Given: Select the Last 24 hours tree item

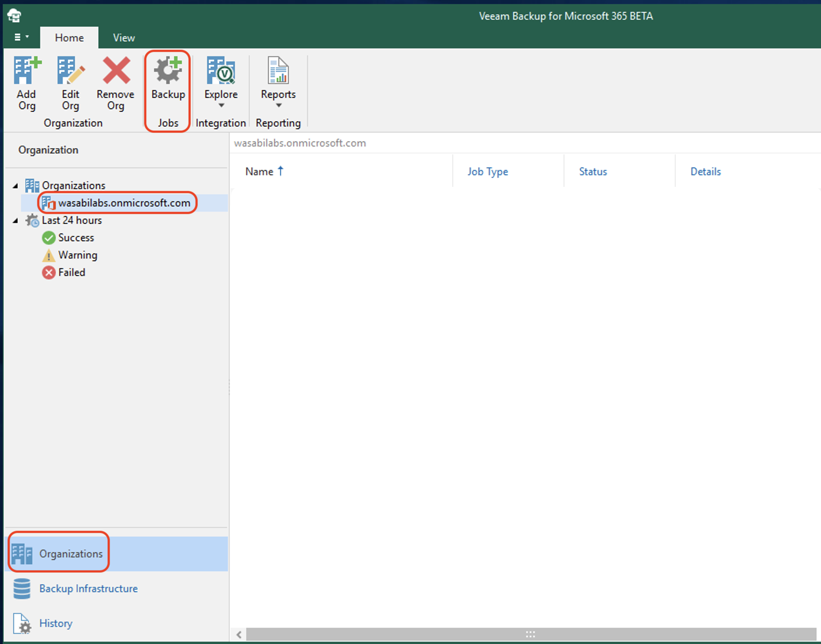Looking at the screenshot, I should (x=72, y=220).
